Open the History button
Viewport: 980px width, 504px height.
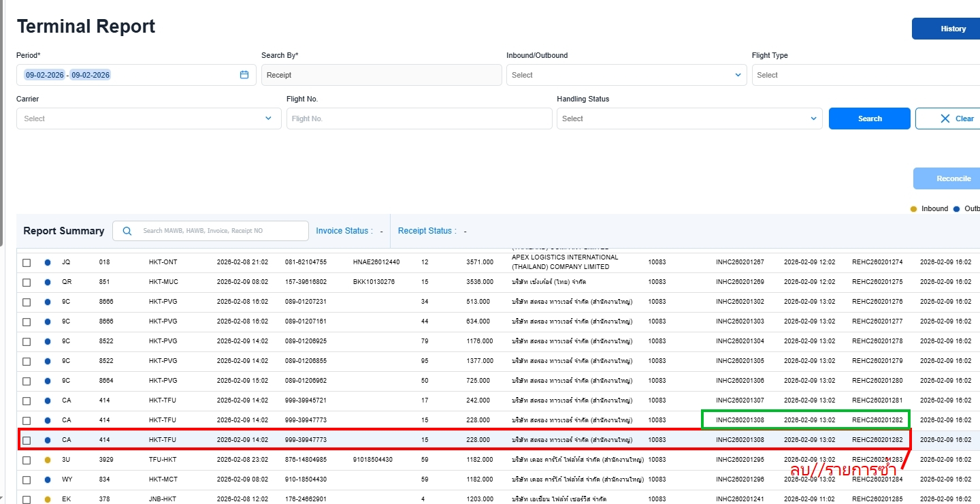(953, 29)
